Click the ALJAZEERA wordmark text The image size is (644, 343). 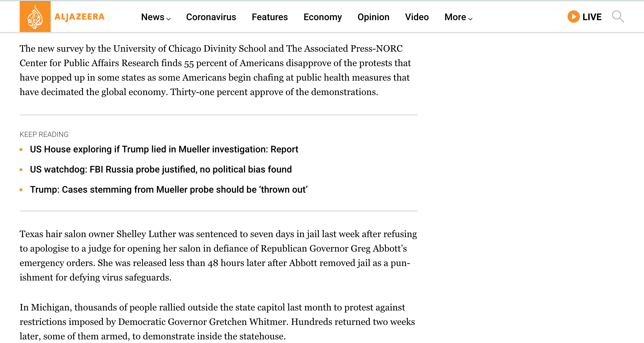point(79,17)
